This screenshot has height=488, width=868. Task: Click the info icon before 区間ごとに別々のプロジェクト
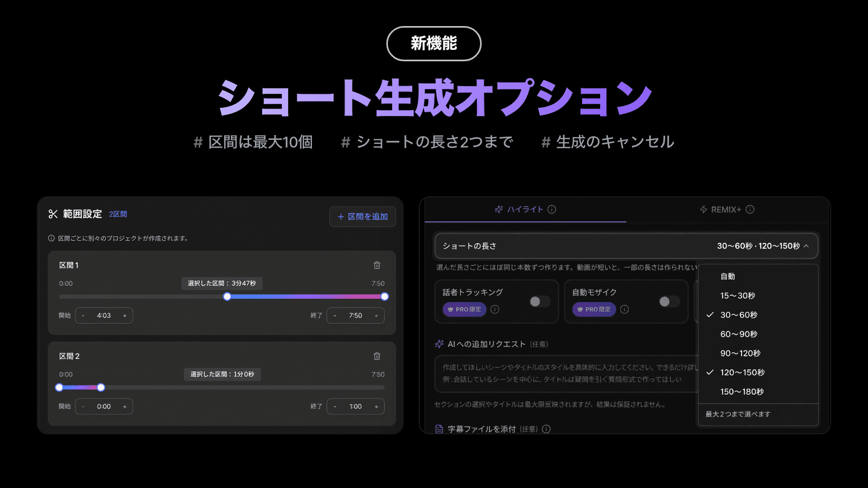pyautogui.click(x=52, y=238)
